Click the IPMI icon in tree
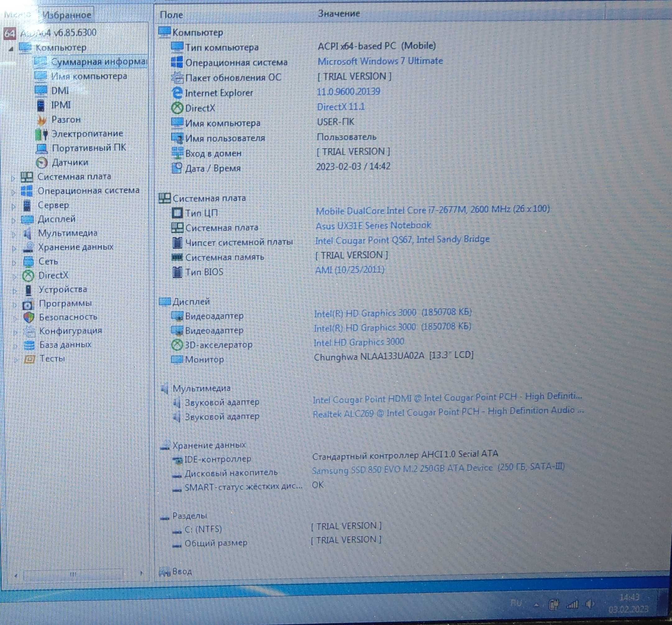This screenshot has width=672, height=625. tap(41, 105)
